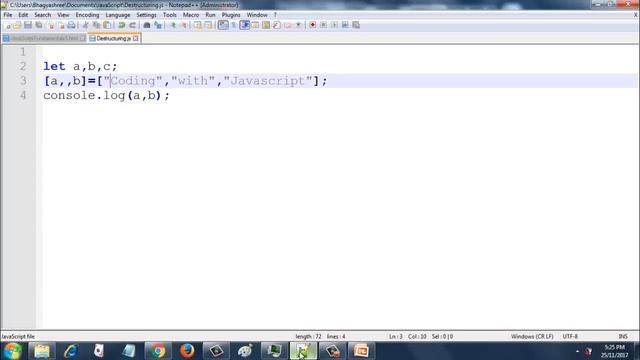
Task: Click the Close document toolbar icon
Action: point(51,25)
